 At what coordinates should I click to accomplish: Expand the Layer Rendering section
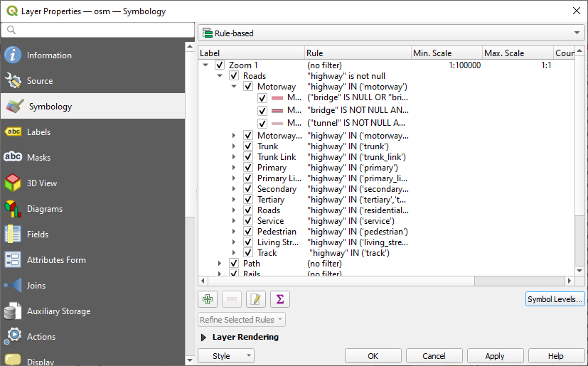(203, 337)
